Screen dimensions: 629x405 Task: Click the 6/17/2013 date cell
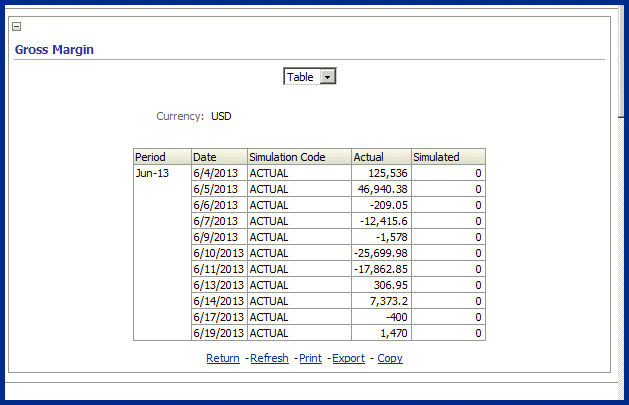[x=219, y=317]
